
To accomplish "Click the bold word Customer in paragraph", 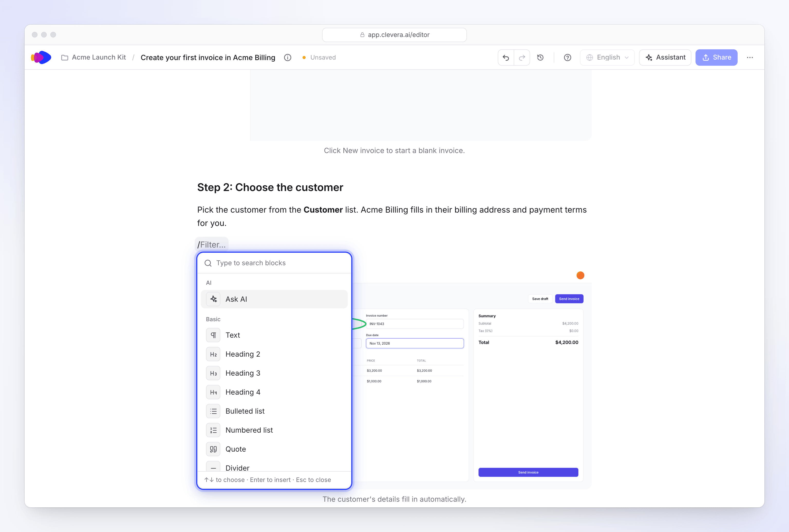I will point(323,210).
